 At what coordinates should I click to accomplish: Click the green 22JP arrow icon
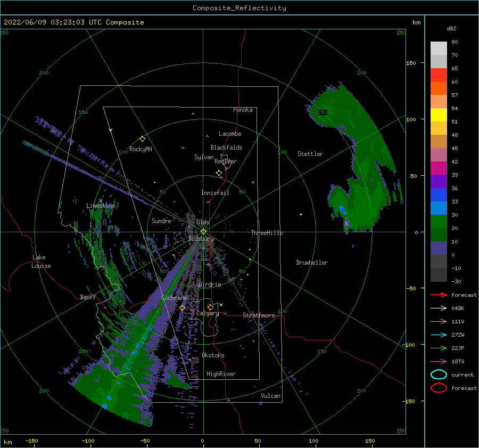[439, 348]
